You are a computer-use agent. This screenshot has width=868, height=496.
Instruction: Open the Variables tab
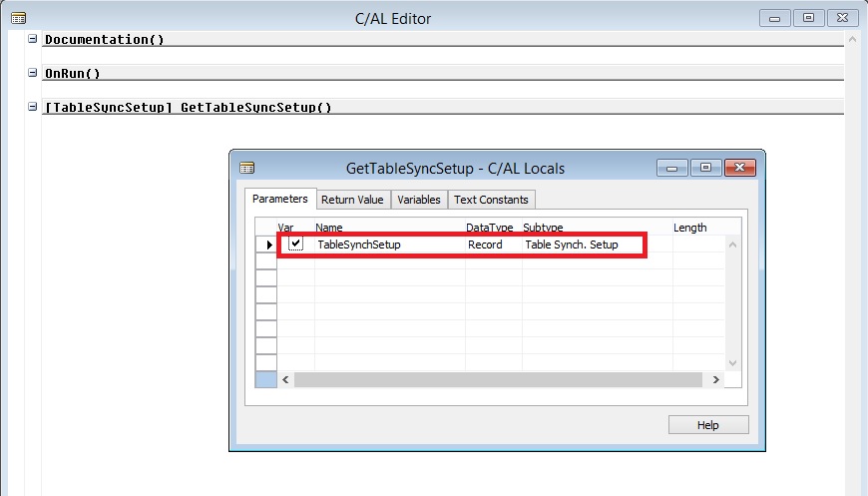pos(418,200)
